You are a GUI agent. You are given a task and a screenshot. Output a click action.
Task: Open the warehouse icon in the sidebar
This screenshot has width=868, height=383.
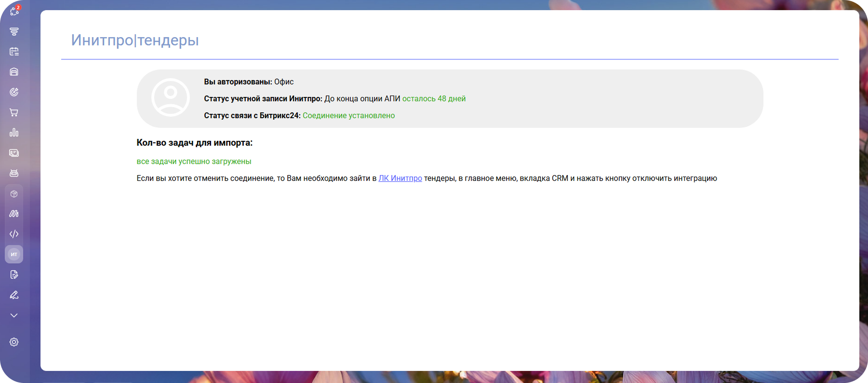(14, 72)
